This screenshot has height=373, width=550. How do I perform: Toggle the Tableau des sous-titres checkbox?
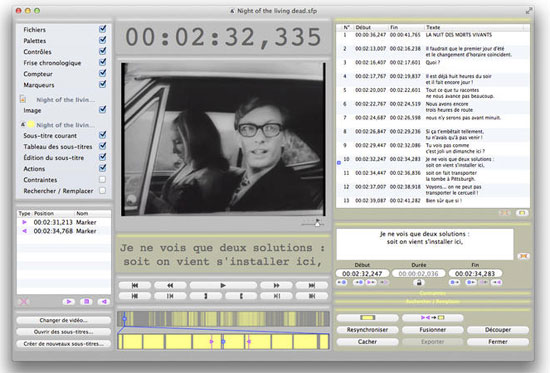102,146
